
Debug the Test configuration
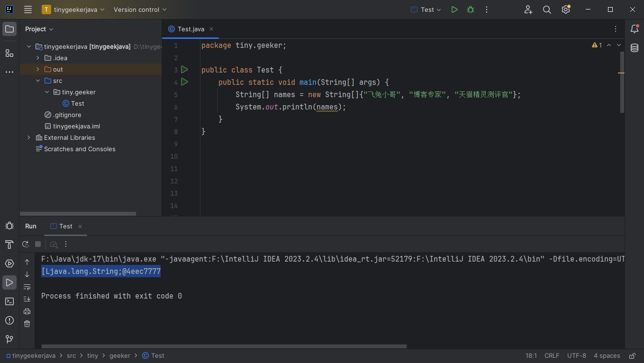[471, 9]
